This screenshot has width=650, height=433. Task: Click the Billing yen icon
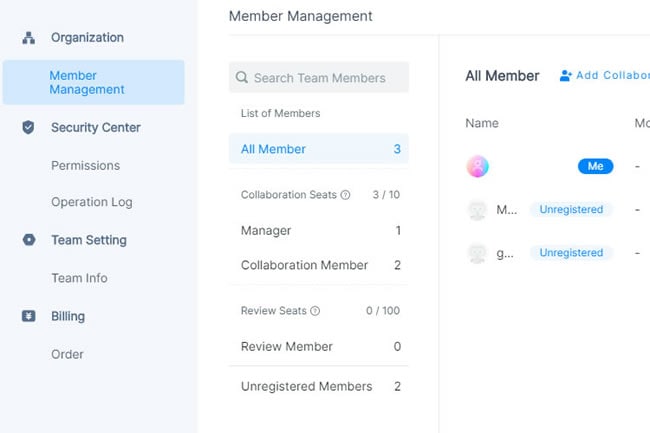(x=29, y=316)
